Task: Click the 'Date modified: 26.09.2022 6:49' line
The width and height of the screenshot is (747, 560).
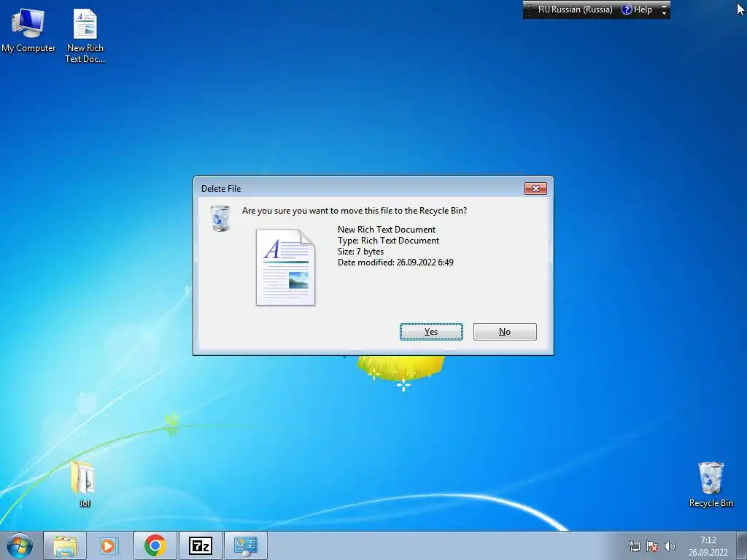Action: 395,262
